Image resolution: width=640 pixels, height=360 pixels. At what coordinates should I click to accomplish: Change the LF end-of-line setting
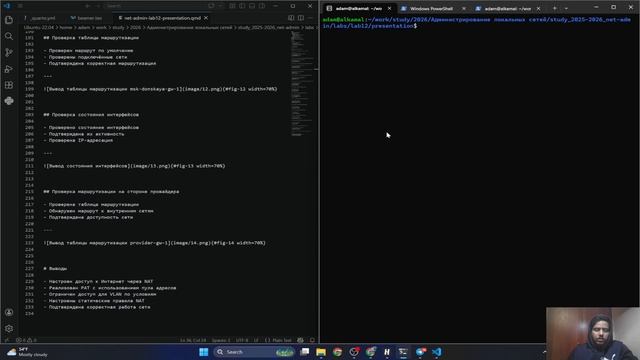click(x=256, y=340)
